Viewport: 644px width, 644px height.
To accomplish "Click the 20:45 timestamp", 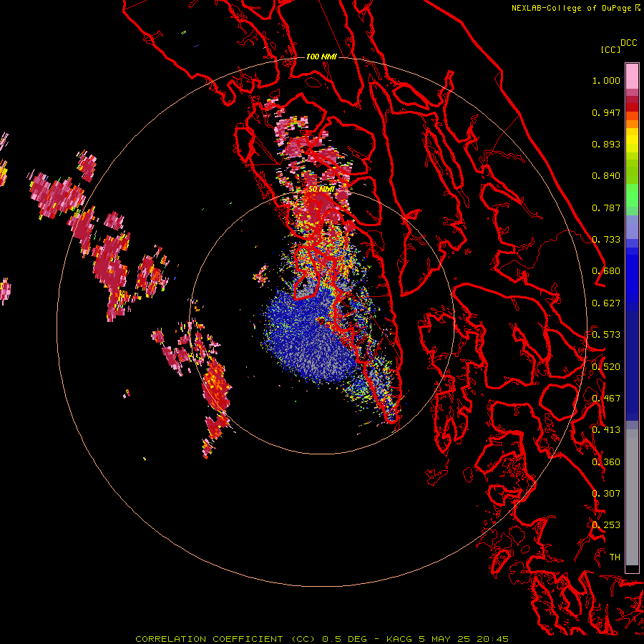I will [492, 639].
